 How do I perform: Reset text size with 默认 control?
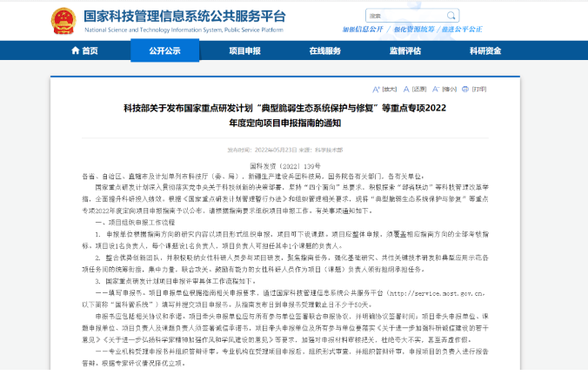pyautogui.click(x=418, y=89)
